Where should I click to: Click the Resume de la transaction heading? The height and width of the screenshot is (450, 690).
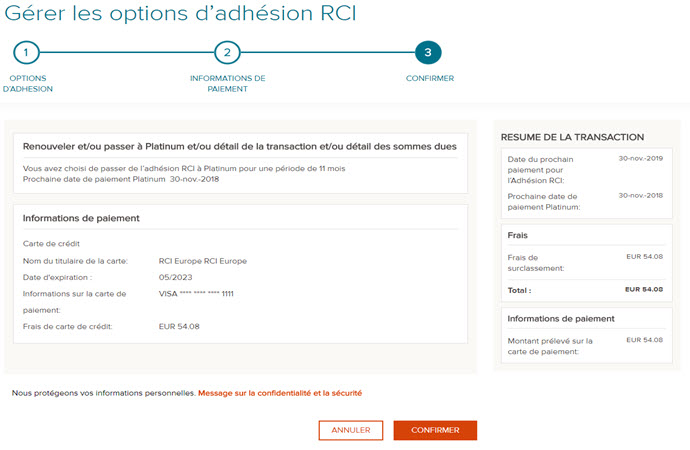point(572,137)
